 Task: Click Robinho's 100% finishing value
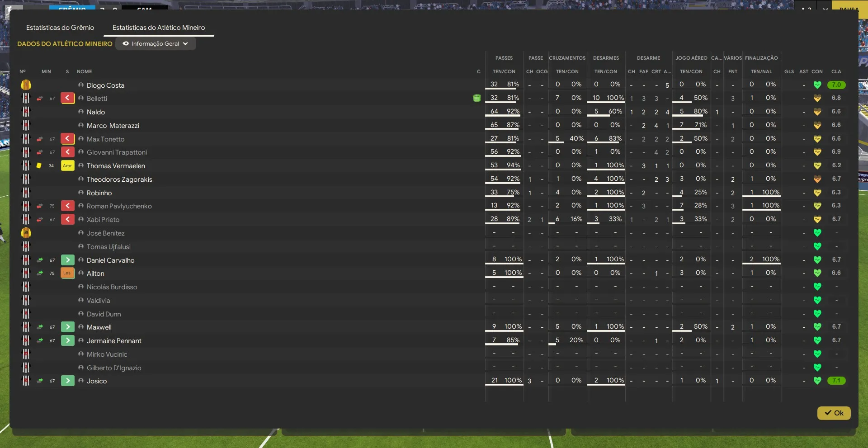[x=770, y=192]
